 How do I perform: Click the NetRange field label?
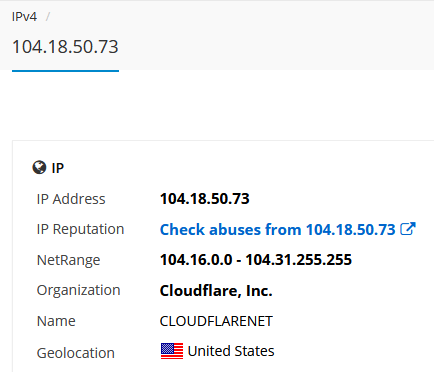pos(68,261)
